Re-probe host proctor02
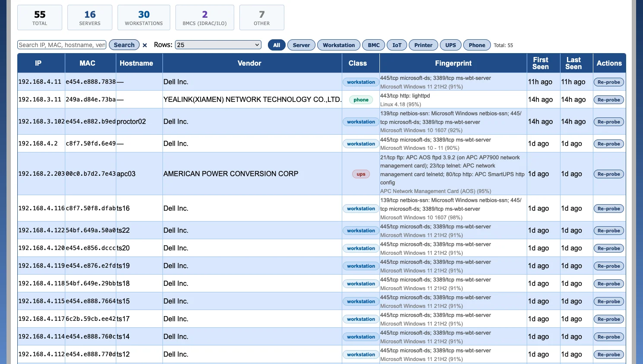The width and height of the screenshot is (643, 364). (x=609, y=122)
